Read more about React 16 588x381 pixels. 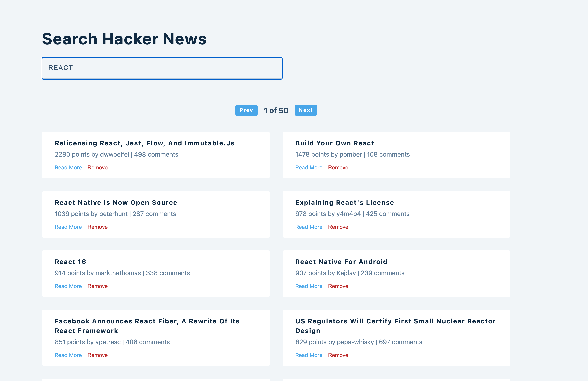click(68, 286)
